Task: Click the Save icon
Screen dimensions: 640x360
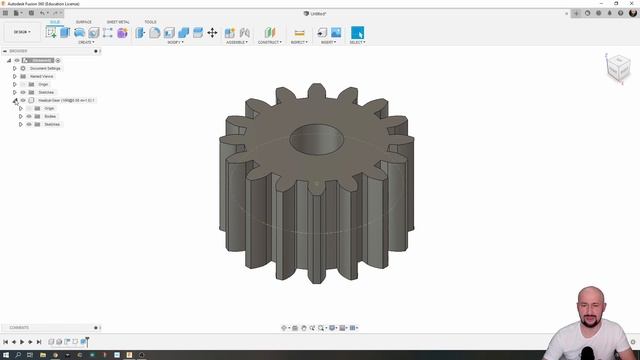Action: [x=31, y=13]
